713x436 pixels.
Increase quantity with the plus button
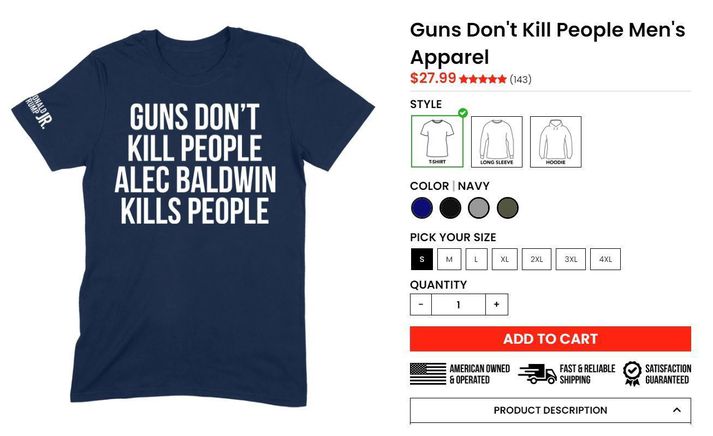point(497,305)
